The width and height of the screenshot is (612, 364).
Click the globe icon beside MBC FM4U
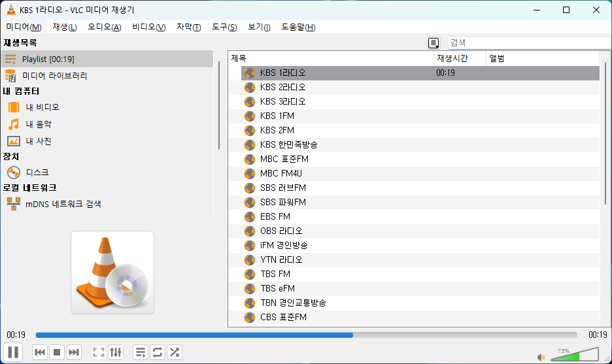pos(250,174)
